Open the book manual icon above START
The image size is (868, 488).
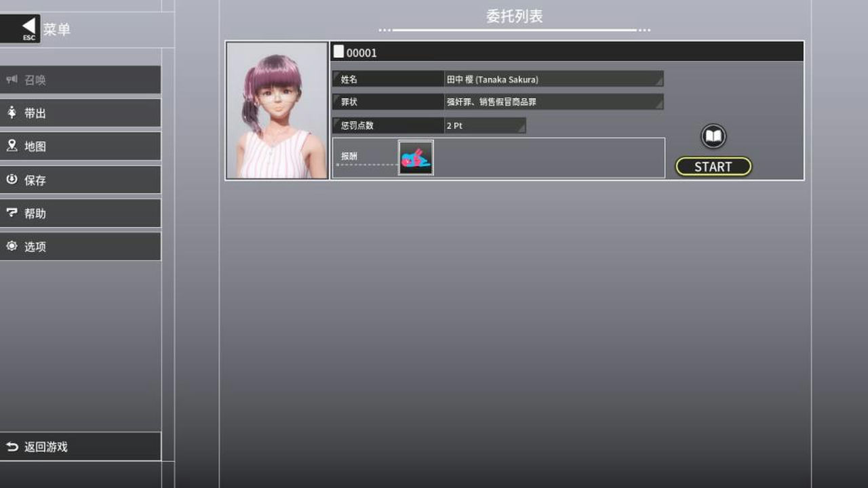coord(713,136)
